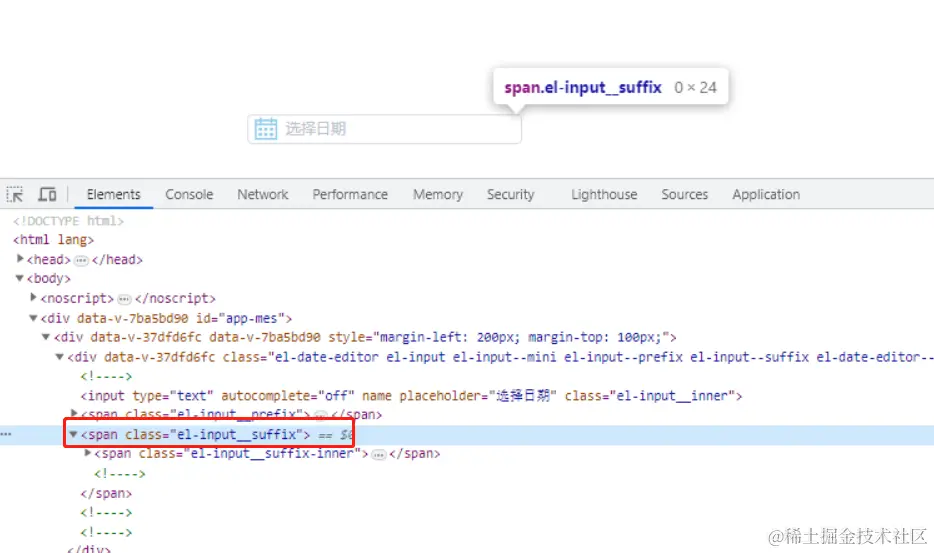Image resolution: width=934 pixels, height=553 pixels.
Task: Click the ellipsis badge in el-input__suffix-inner span
Action: tap(379, 455)
